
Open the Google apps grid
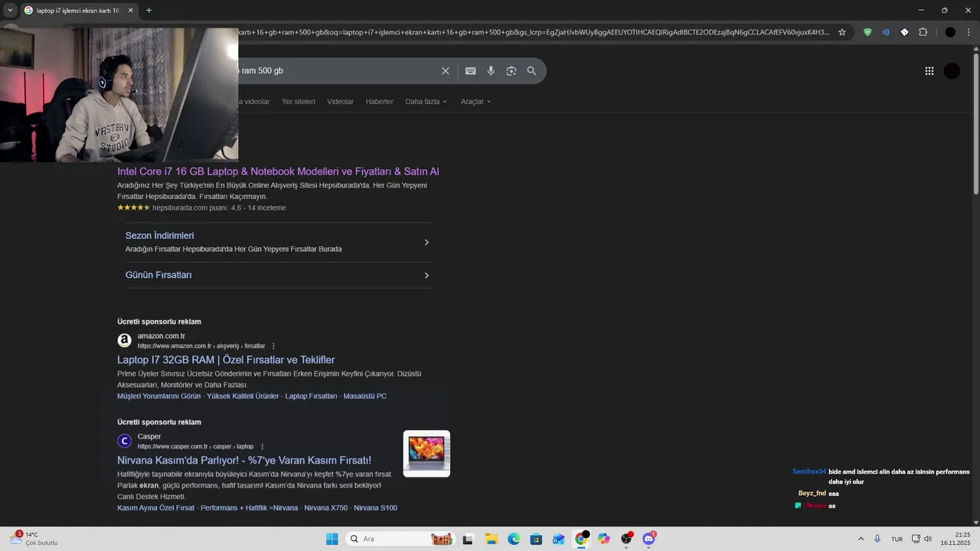tap(929, 71)
